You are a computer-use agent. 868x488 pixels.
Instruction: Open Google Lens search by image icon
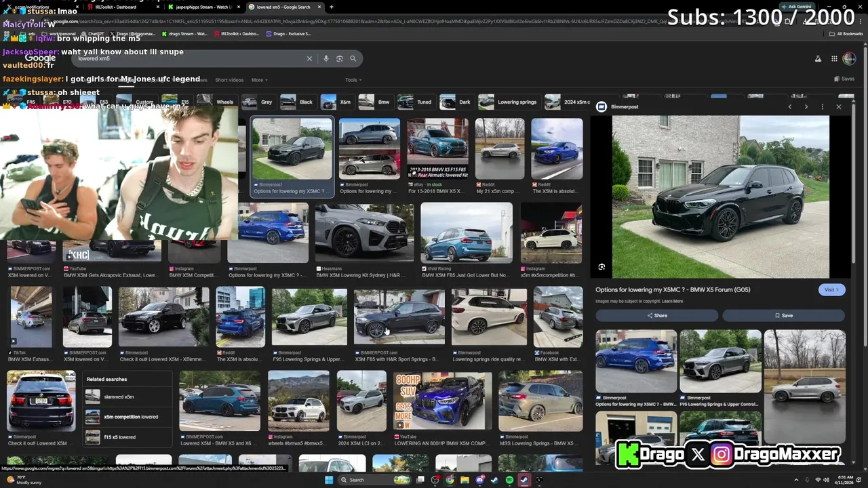[339, 58]
